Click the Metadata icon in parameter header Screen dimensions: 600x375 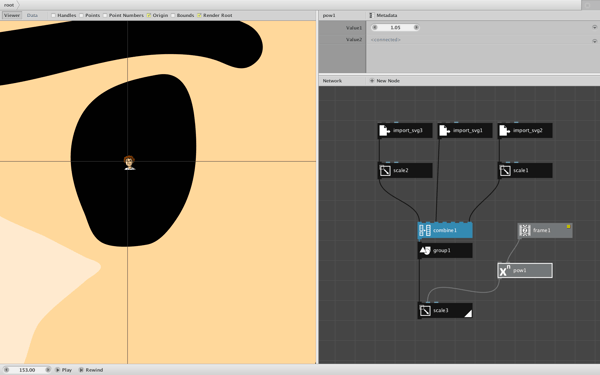(371, 15)
